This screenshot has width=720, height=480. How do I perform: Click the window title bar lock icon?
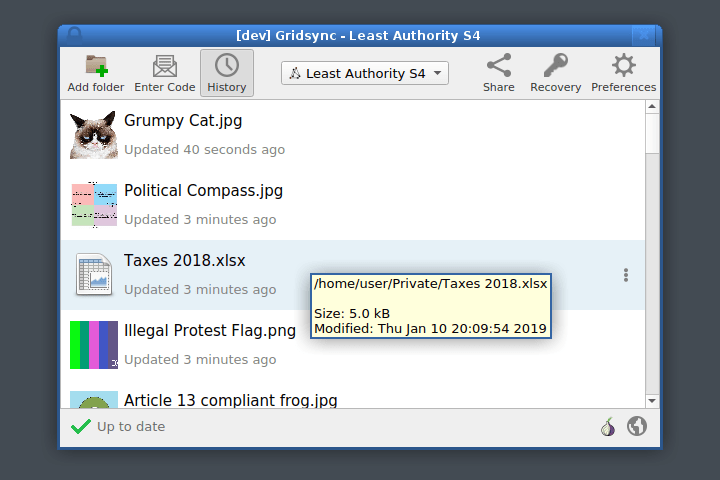coord(74,35)
